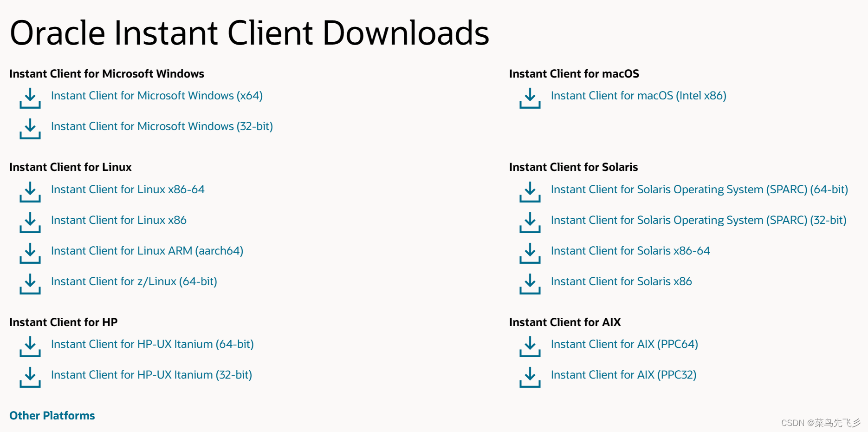Click download icon next to Linux x86 link
The height and width of the screenshot is (432, 868).
click(x=30, y=223)
